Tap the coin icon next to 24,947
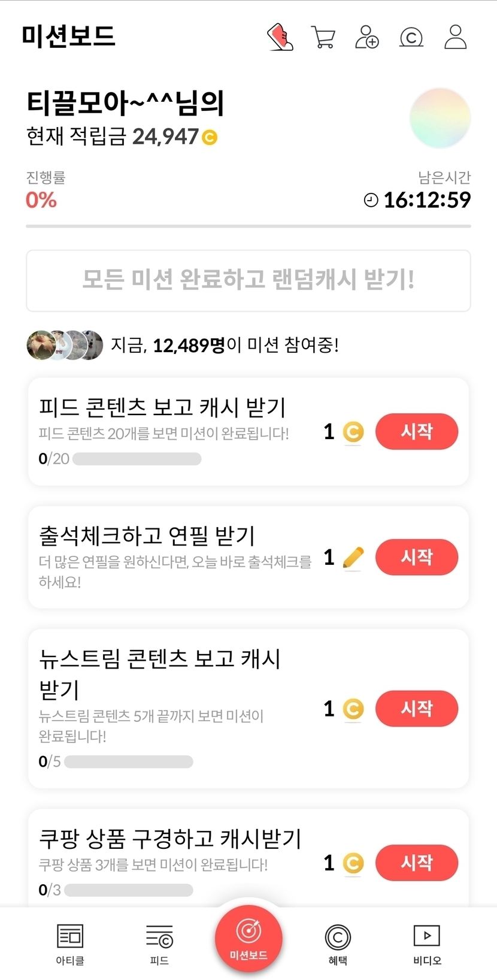This screenshot has height=980, width=497. pos(210,138)
